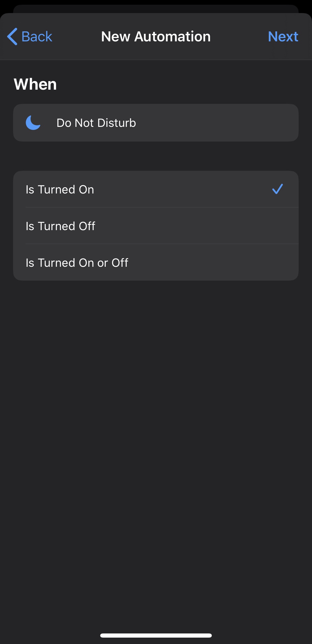Go back using the Back text label
The width and height of the screenshot is (312, 644).
(x=37, y=37)
